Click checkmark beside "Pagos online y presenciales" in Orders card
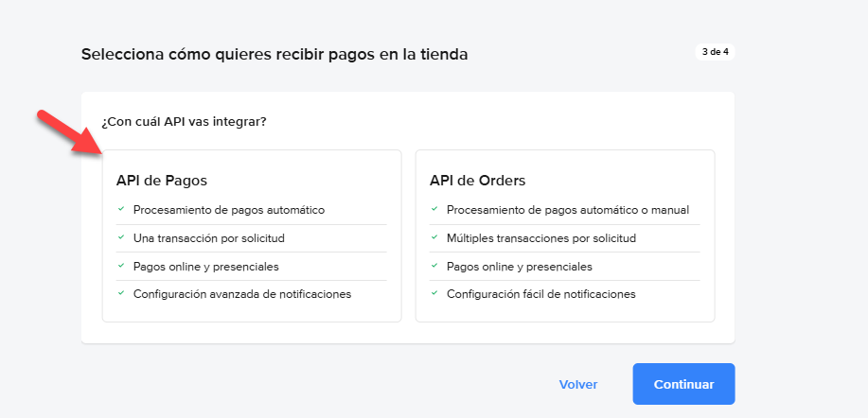This screenshot has height=418, width=868. pos(434,266)
